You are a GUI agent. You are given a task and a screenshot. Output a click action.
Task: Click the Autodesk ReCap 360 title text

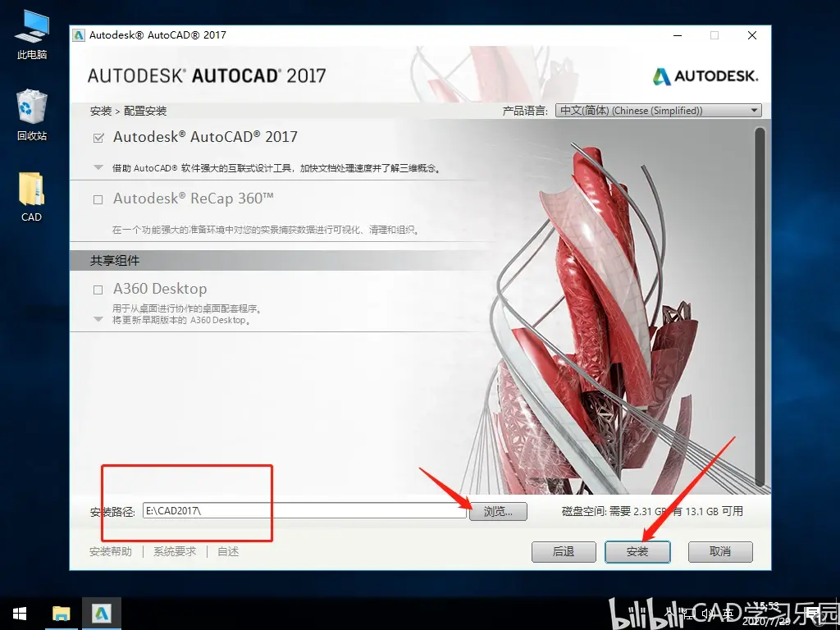[194, 199]
